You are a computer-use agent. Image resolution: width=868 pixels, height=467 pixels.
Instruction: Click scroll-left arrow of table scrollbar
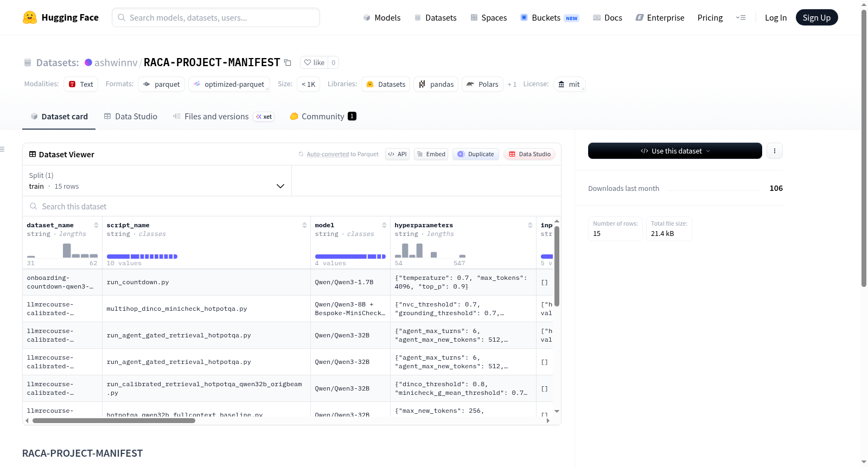tap(27, 420)
